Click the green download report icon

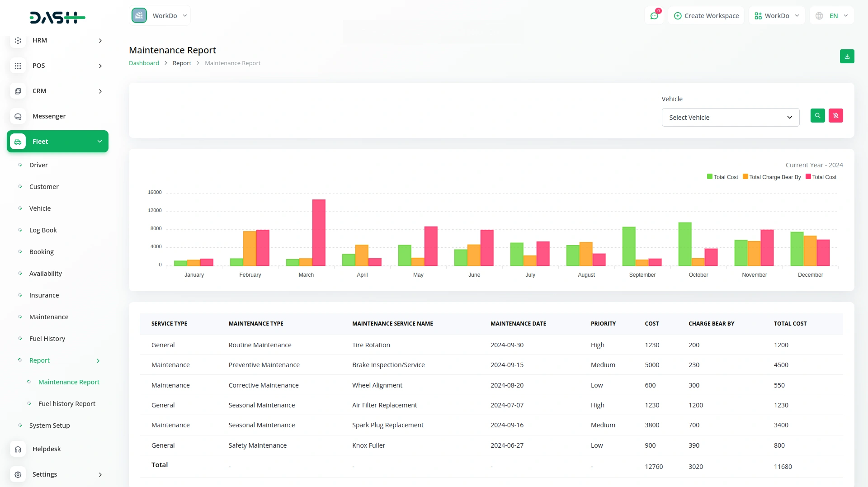(x=847, y=57)
